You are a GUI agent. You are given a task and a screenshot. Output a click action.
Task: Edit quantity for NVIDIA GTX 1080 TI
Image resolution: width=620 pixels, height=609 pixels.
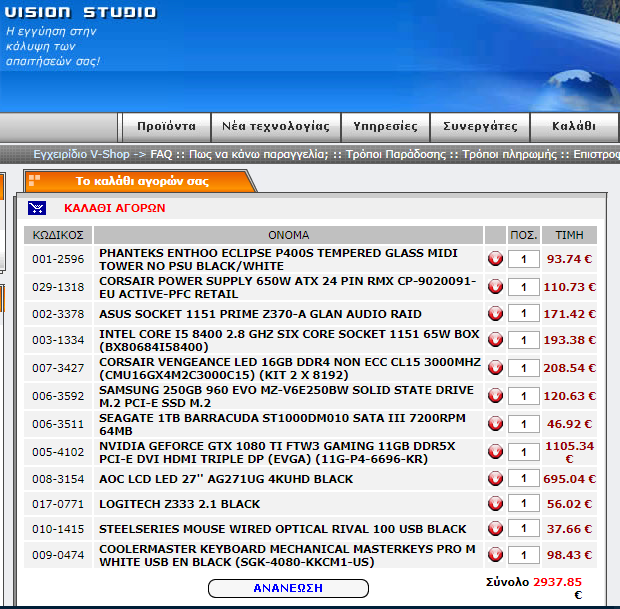(524, 452)
